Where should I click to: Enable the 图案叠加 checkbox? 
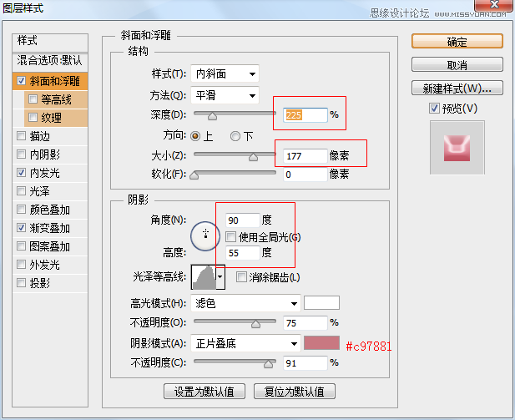coord(21,245)
